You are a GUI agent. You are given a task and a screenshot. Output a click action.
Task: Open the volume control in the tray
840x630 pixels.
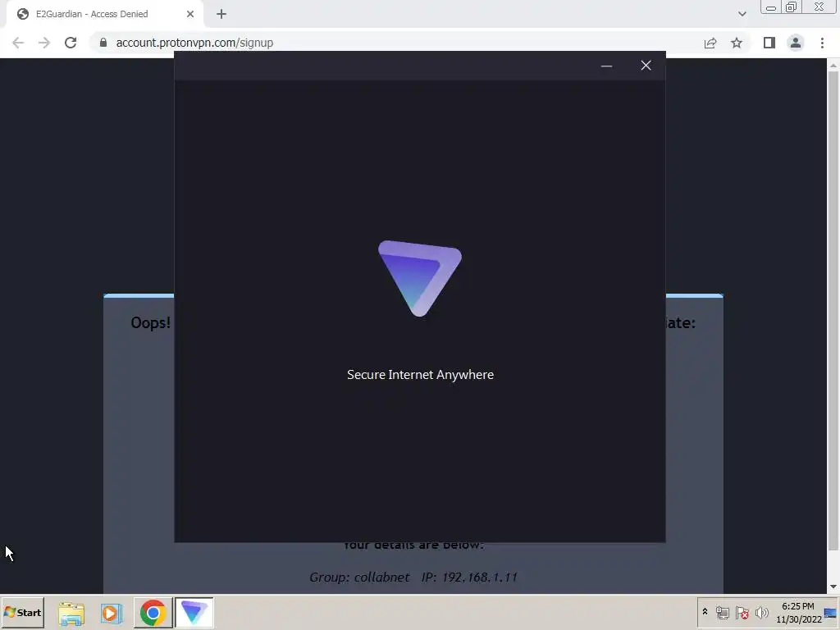tap(761, 612)
